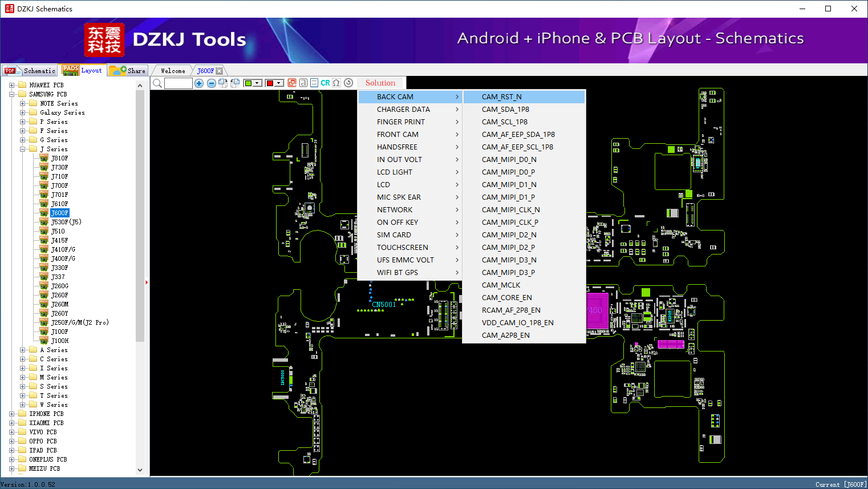Click the red overlapping-windows icon
Image resolution: width=868 pixels, height=489 pixels.
(x=292, y=83)
